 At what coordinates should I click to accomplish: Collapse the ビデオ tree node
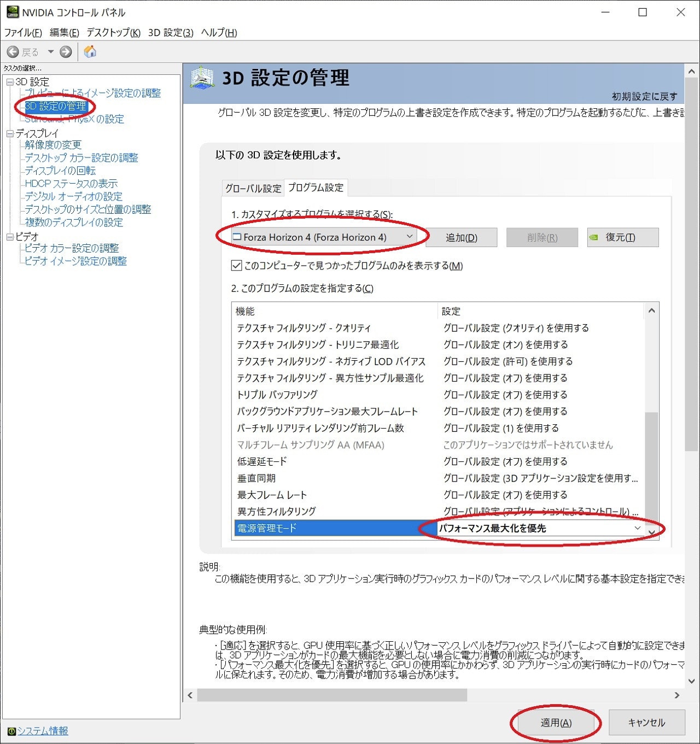tap(10, 237)
